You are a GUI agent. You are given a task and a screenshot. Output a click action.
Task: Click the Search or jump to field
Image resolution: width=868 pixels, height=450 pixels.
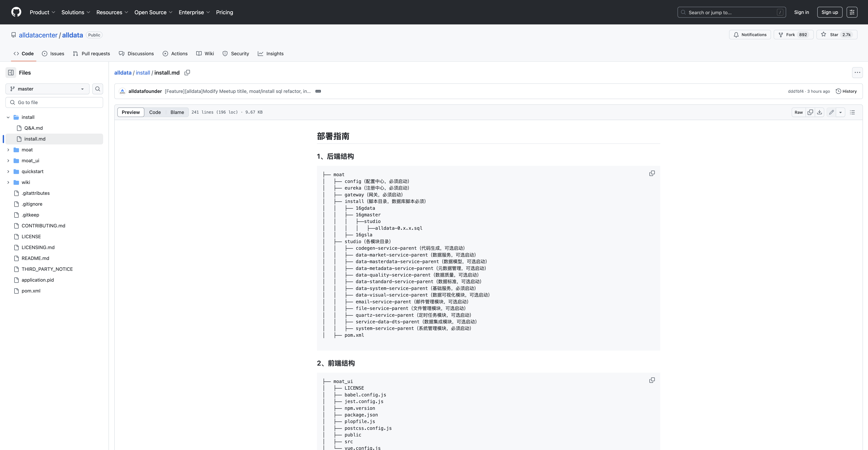pyautogui.click(x=731, y=12)
